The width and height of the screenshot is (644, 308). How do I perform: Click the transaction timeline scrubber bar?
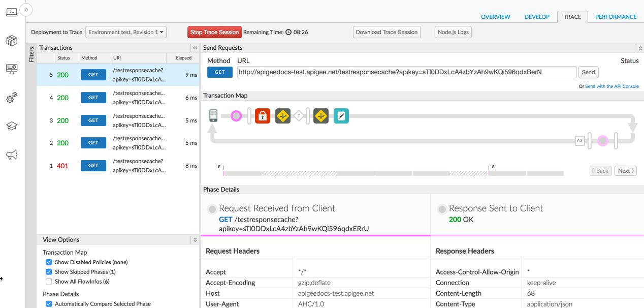click(x=391, y=173)
